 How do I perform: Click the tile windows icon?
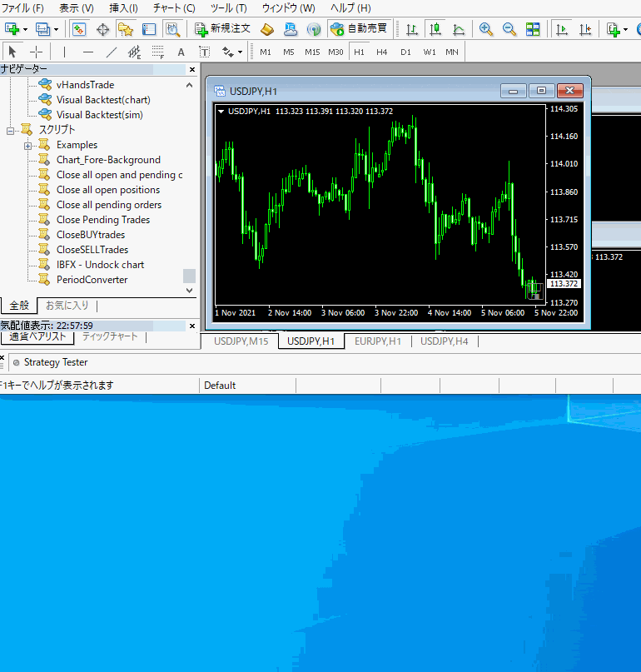coord(533,29)
